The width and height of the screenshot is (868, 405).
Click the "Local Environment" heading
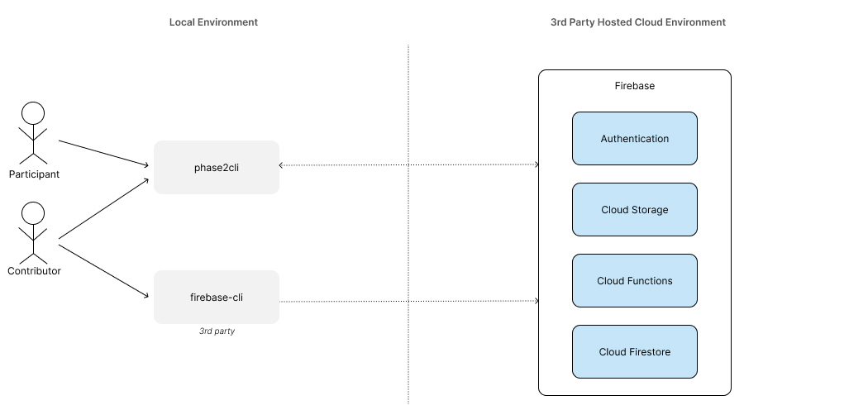click(x=213, y=22)
